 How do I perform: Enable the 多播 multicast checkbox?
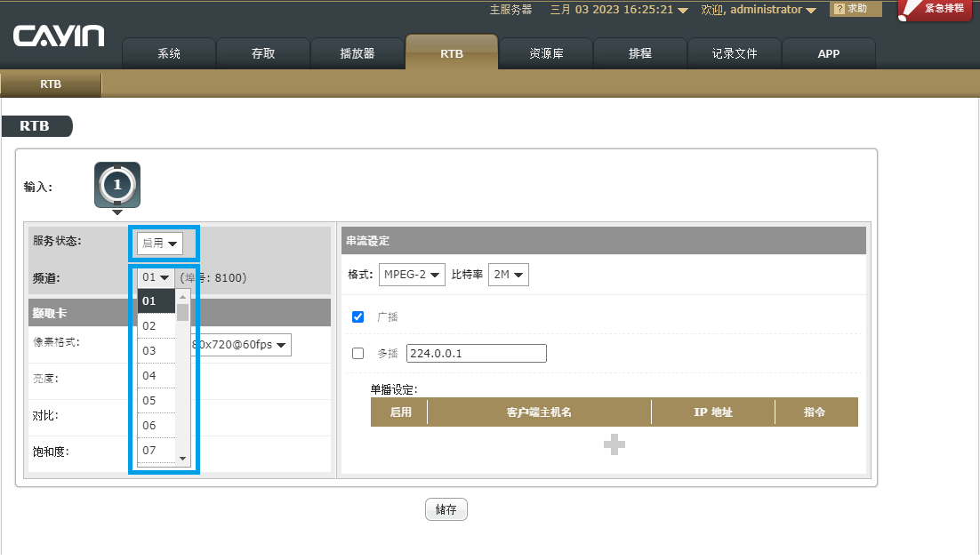(358, 353)
